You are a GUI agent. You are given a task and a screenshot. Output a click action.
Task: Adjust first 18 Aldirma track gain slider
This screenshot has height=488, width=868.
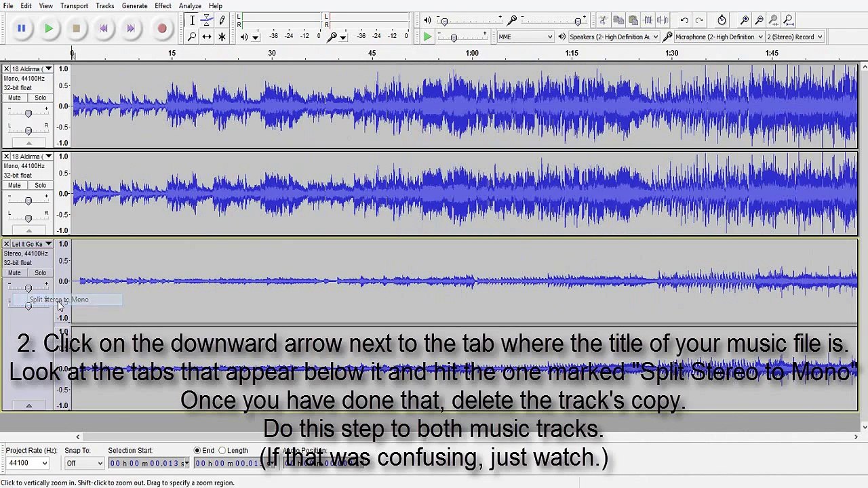point(28,113)
